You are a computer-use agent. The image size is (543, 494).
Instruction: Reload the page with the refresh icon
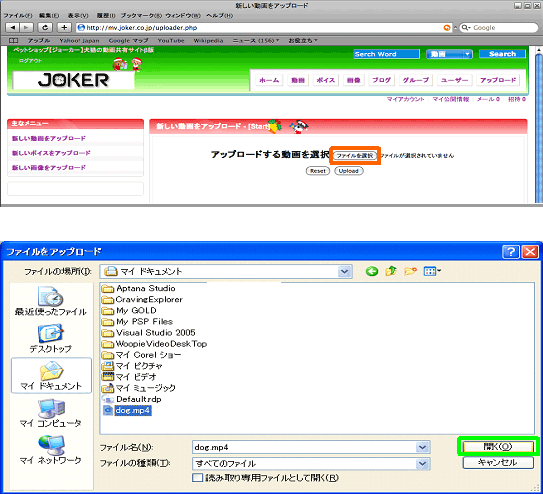click(45, 27)
